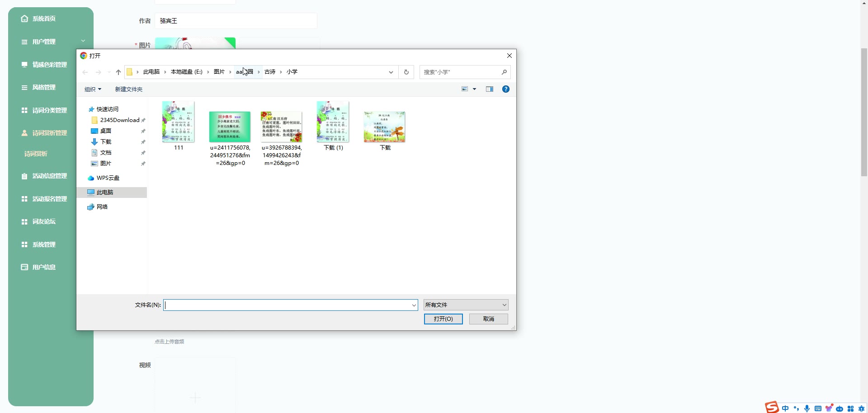Image resolution: width=868 pixels, height=413 pixels.
Task: Select 图片 in navigation pane
Action: (105, 164)
